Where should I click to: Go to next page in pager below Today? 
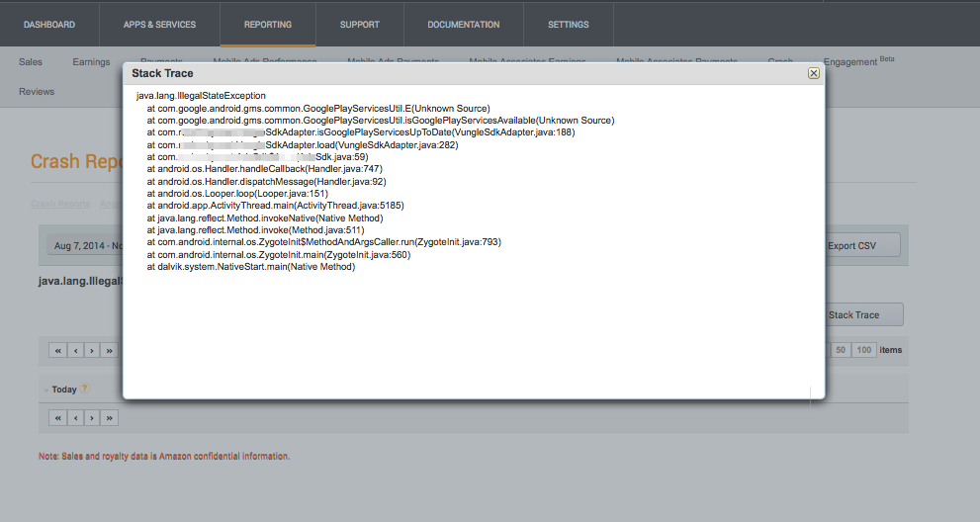(92, 417)
